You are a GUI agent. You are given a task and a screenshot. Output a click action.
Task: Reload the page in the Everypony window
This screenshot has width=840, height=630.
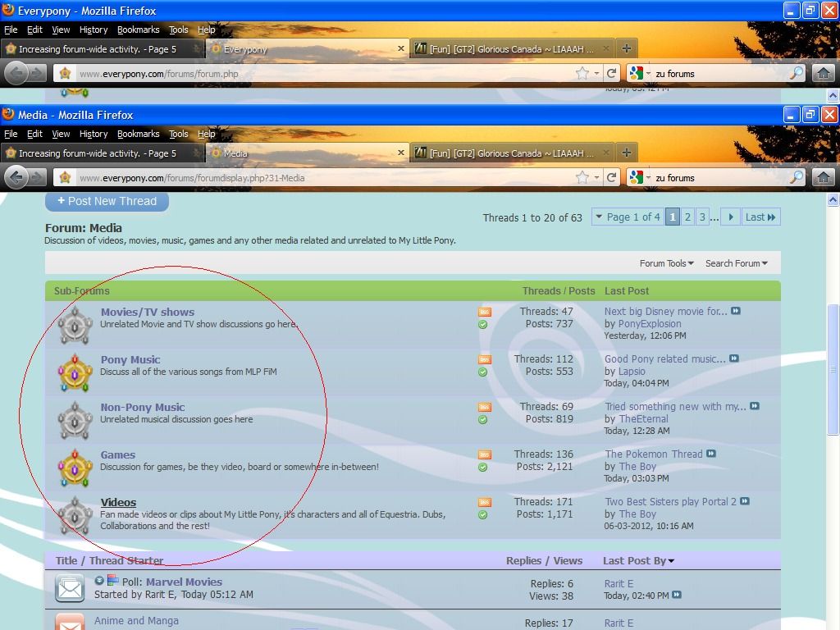(611, 73)
